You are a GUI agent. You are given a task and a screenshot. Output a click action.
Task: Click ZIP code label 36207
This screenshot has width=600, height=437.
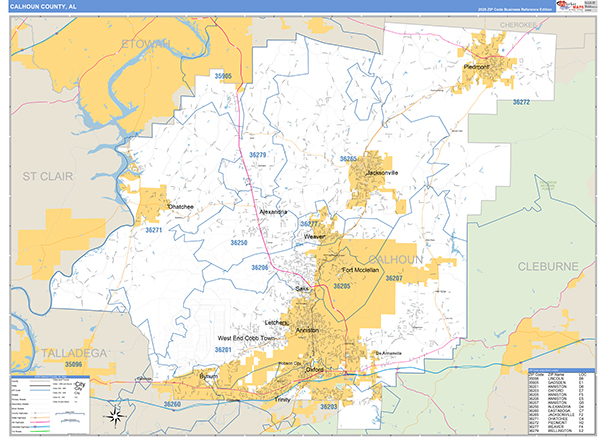point(394,278)
